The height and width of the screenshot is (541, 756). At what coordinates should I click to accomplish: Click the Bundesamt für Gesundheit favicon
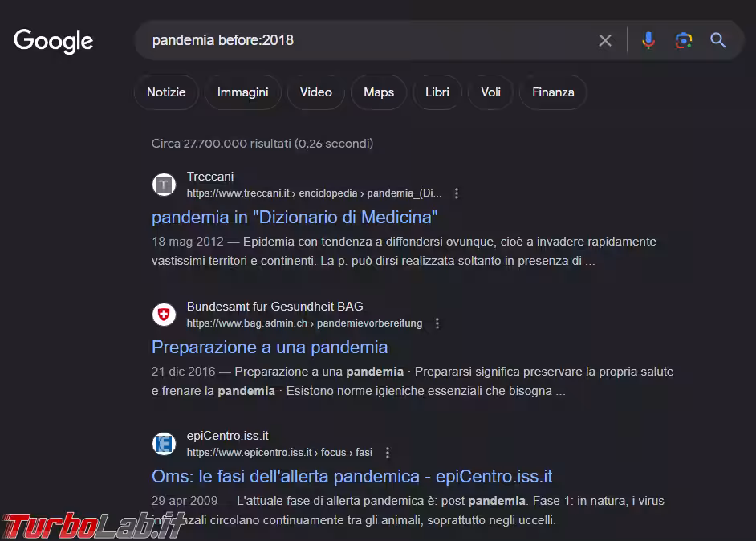click(164, 315)
